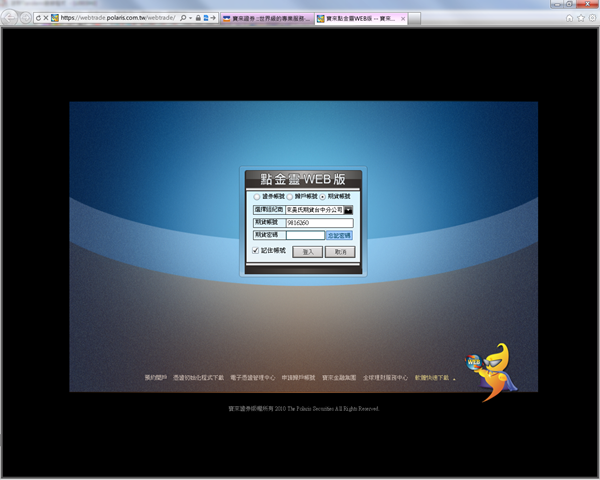
Task: Toggle the compatibility view icon in address bar
Action: tap(206, 18)
